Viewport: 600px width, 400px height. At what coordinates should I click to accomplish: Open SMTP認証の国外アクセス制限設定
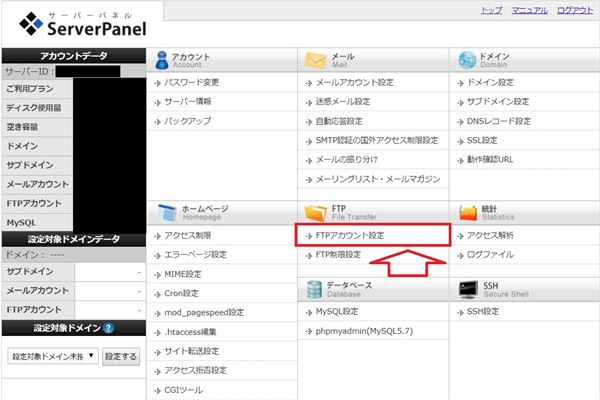click(377, 140)
